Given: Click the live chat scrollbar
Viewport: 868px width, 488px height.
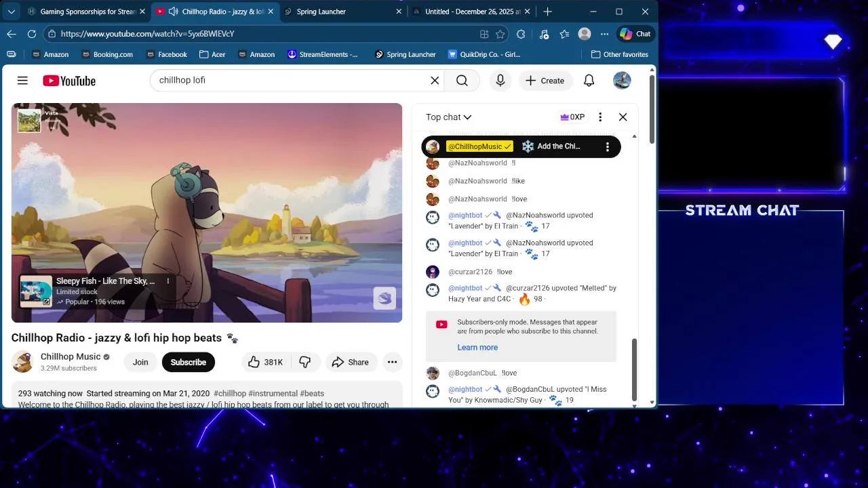Looking at the screenshot, I should click(x=634, y=369).
